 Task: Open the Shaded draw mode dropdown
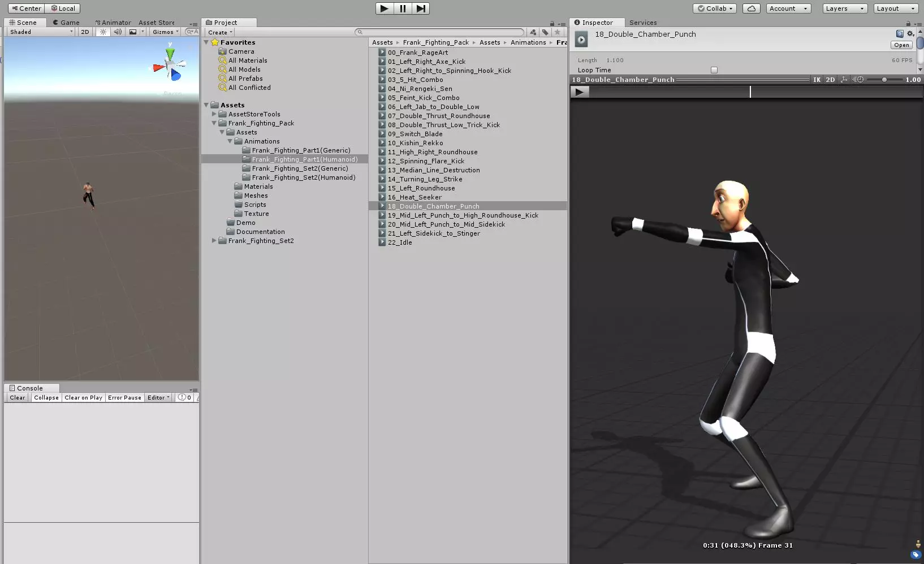click(x=41, y=32)
